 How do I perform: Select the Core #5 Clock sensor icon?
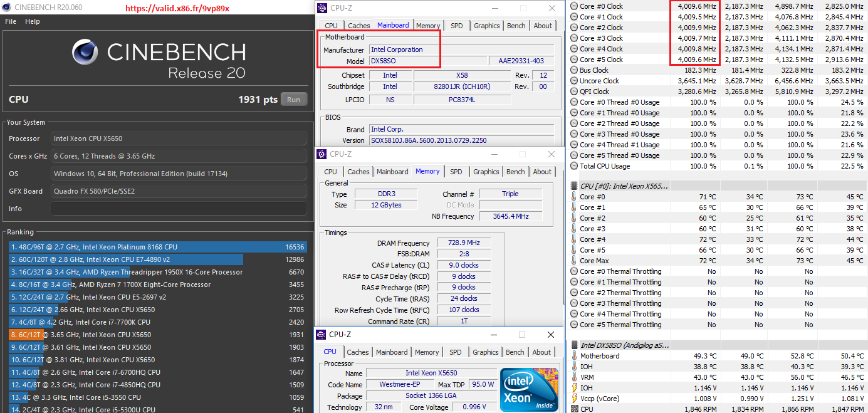(574, 60)
